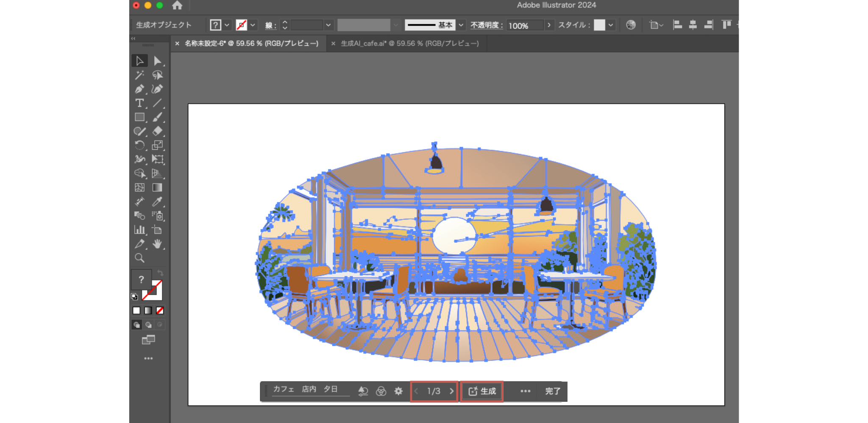Open the generation settings gear
The width and height of the screenshot is (868, 423).
pos(398,391)
